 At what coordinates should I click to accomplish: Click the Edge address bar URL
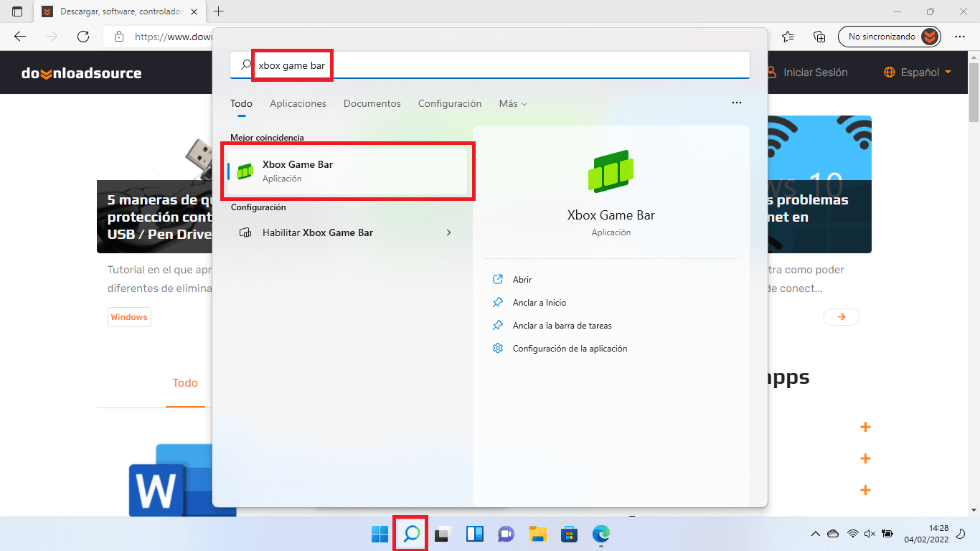click(173, 36)
